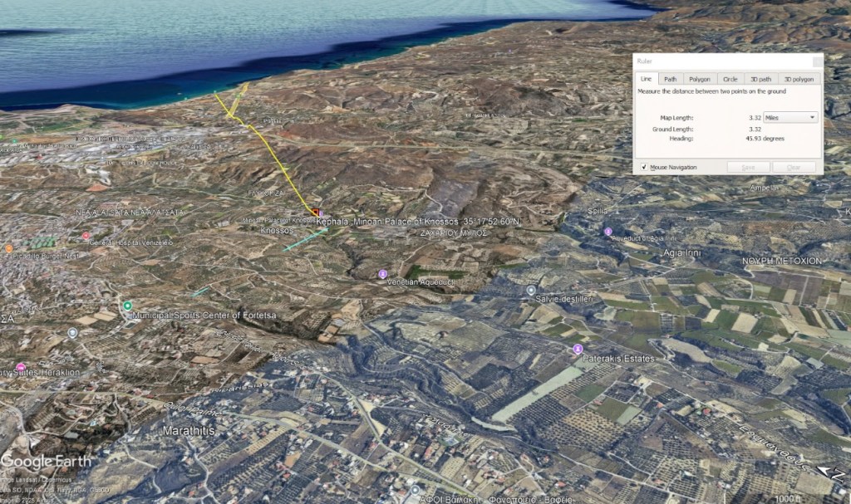Screen dimensions: 851x504
Task: Switch to the Polygon tab
Action: [700, 79]
